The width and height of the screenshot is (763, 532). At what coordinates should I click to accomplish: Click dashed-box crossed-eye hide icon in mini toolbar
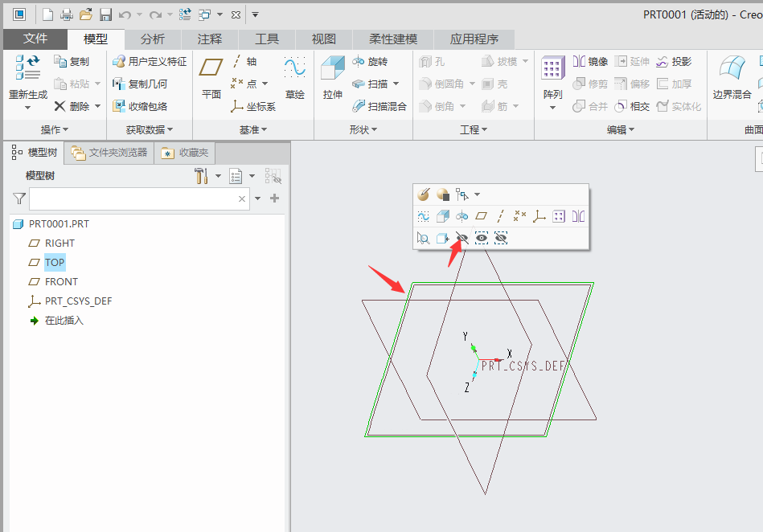point(501,239)
